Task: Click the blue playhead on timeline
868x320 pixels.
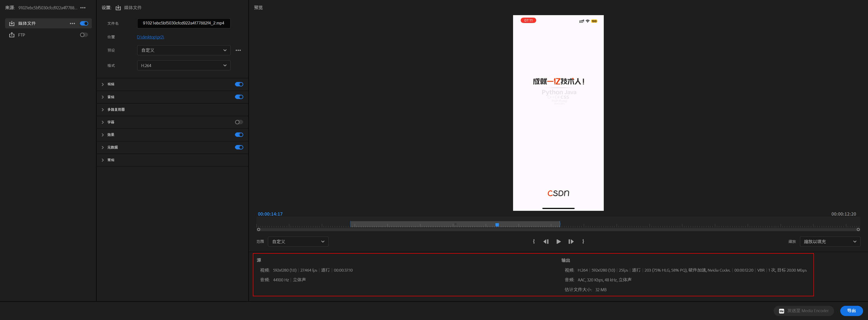Action: 497,225
